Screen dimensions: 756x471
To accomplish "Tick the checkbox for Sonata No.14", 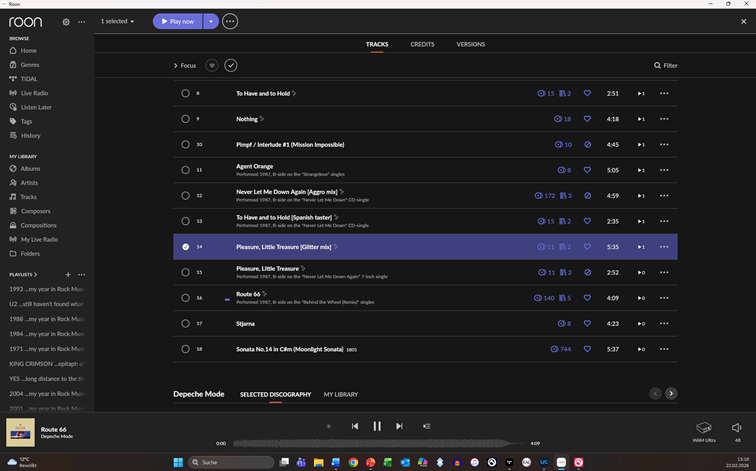I will click(185, 349).
